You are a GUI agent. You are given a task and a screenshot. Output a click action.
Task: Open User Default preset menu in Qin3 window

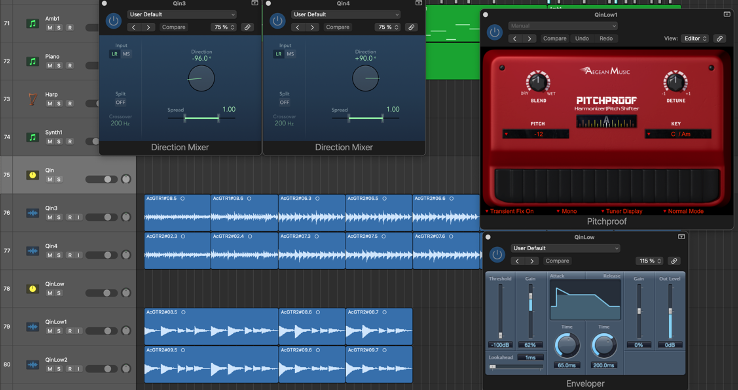(x=182, y=14)
